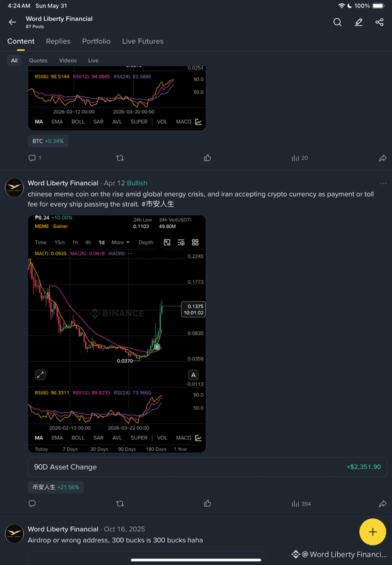This screenshot has width=392, height=565.
Task: Open comments on the BTC post
Action: pos(32,158)
